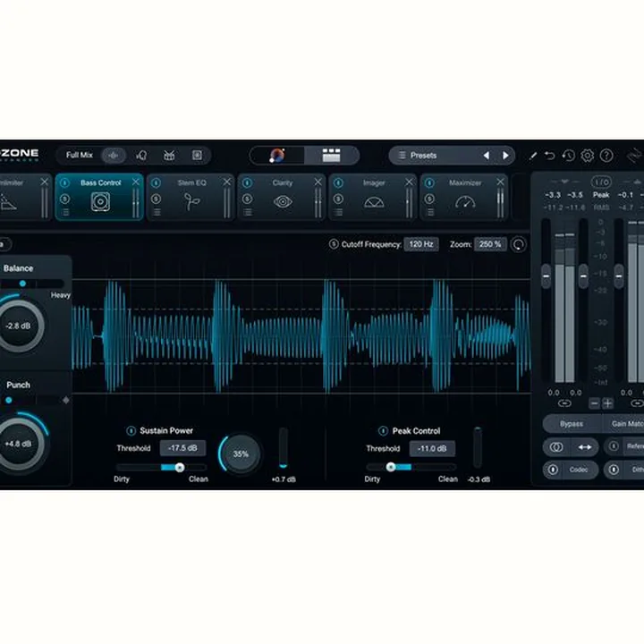Remove the Stem EQ module
644x644 pixels.
(x=226, y=182)
